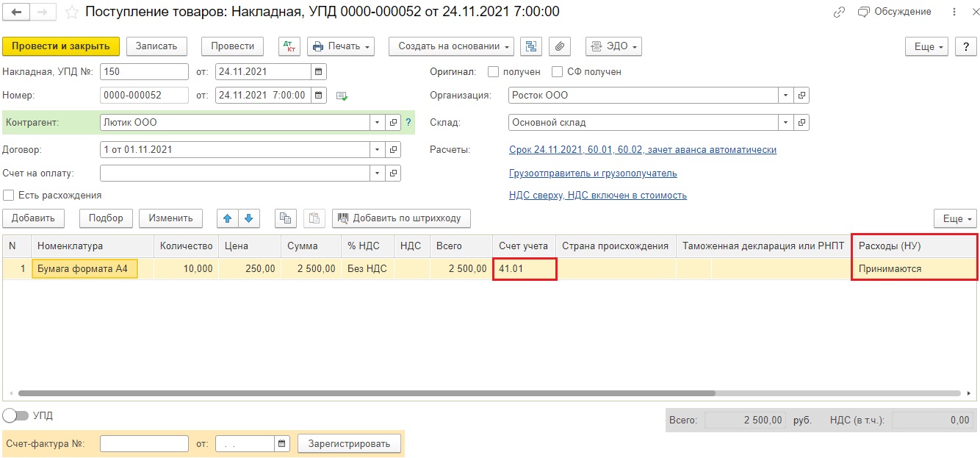This screenshot has height=458, width=980.
Task: Tick the Оригинал получен checkbox
Action: point(494,72)
